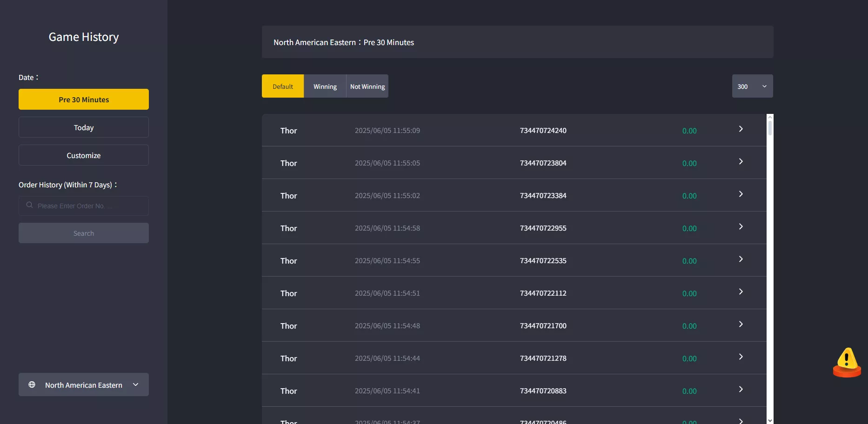Click the timestamp 2025/06/05 11:55:02
The width and height of the screenshot is (868, 424).
387,196
